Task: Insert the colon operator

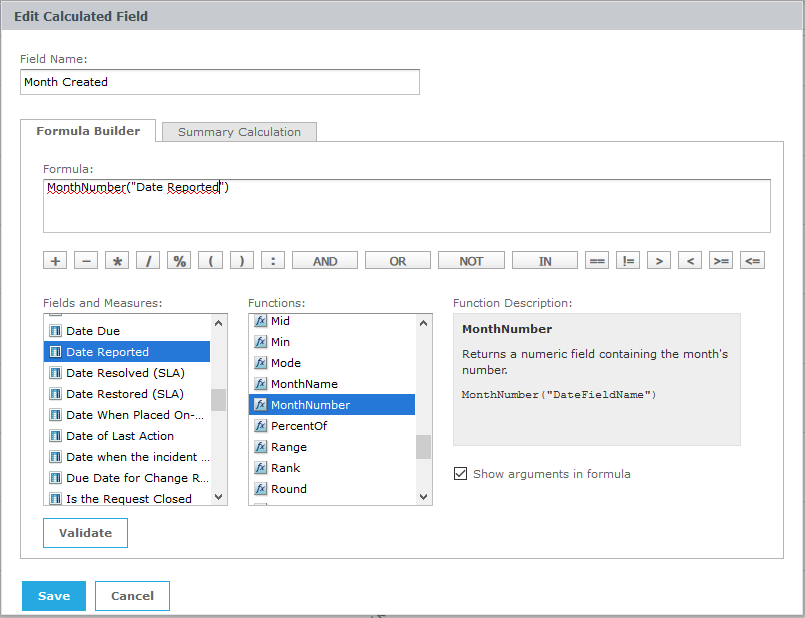Action: pyautogui.click(x=273, y=261)
